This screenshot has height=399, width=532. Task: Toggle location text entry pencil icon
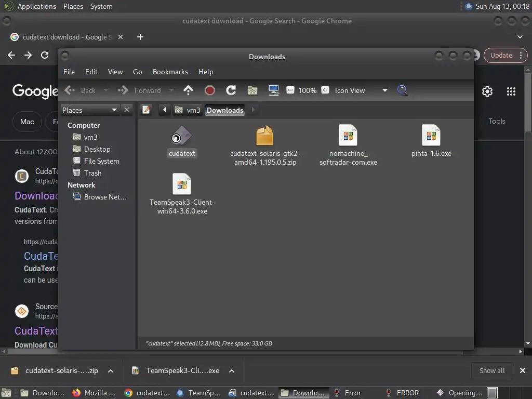[146, 110]
